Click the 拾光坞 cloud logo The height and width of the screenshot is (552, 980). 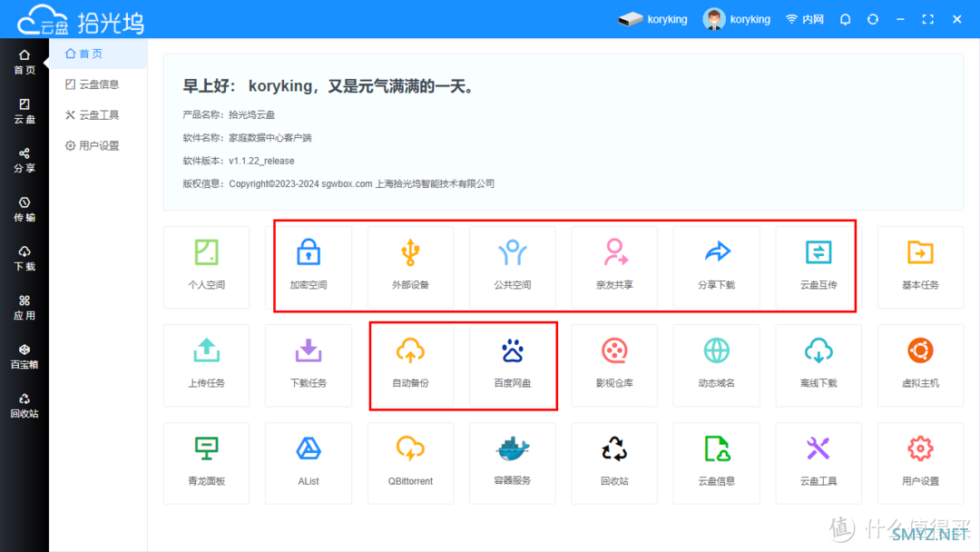click(80, 21)
